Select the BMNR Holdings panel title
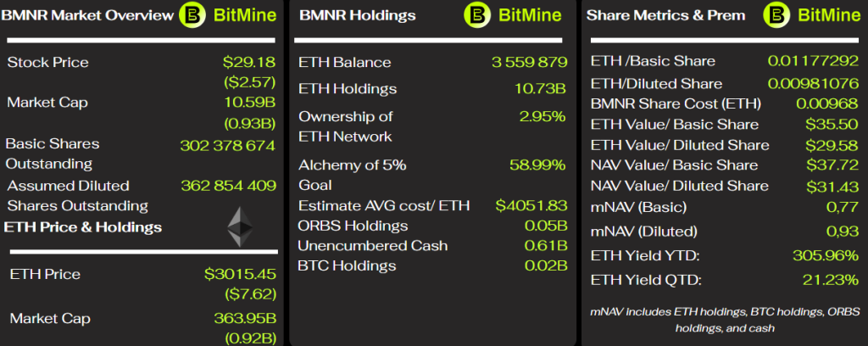The width and height of the screenshot is (868, 346). click(357, 14)
